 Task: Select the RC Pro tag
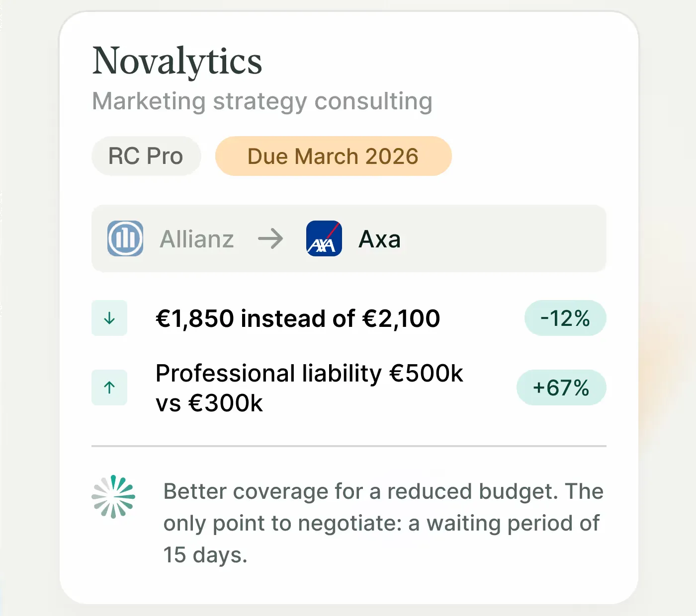(146, 156)
